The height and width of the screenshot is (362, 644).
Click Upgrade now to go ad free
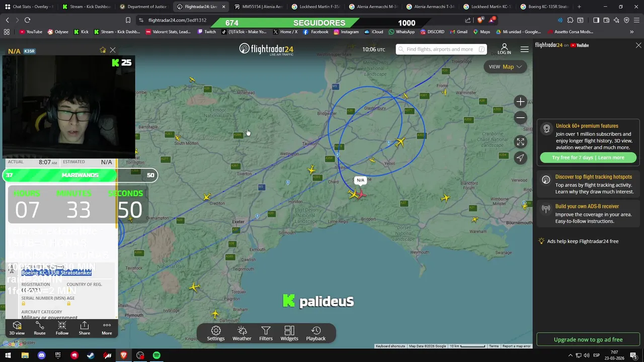(588, 339)
